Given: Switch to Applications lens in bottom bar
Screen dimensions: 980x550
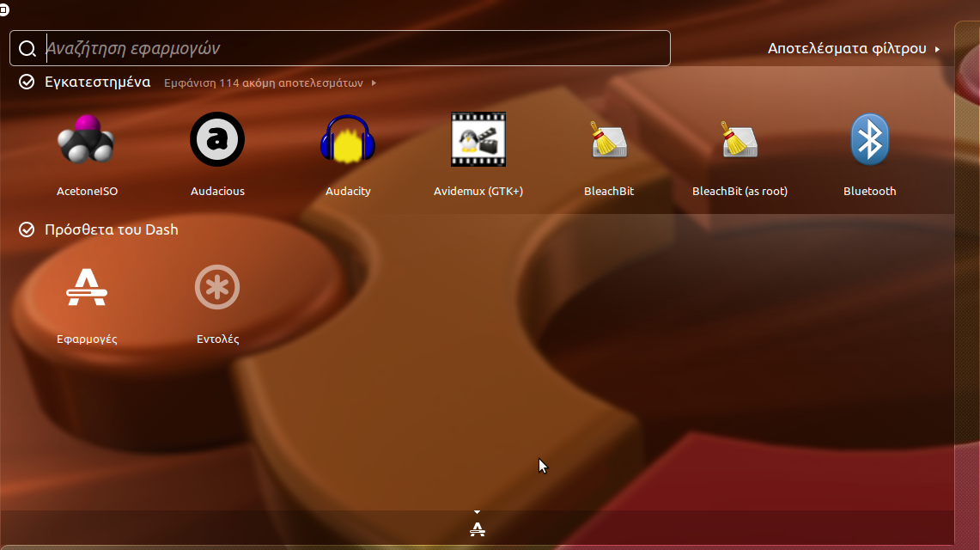Looking at the screenshot, I should 478,529.
